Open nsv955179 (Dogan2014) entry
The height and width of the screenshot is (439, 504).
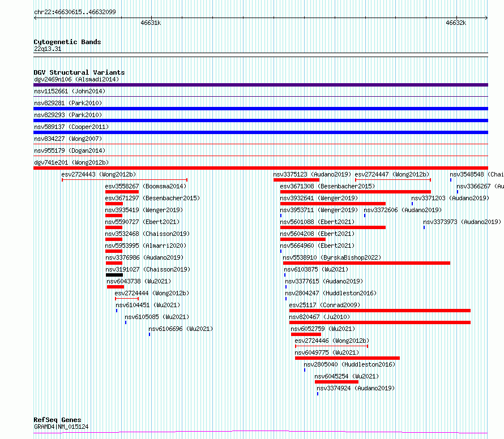(x=70, y=150)
